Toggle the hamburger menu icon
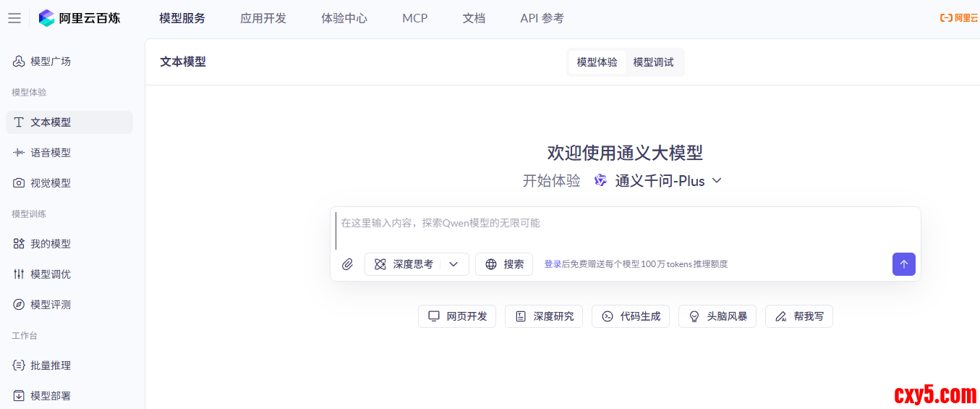This screenshot has height=409, width=980. tap(14, 18)
